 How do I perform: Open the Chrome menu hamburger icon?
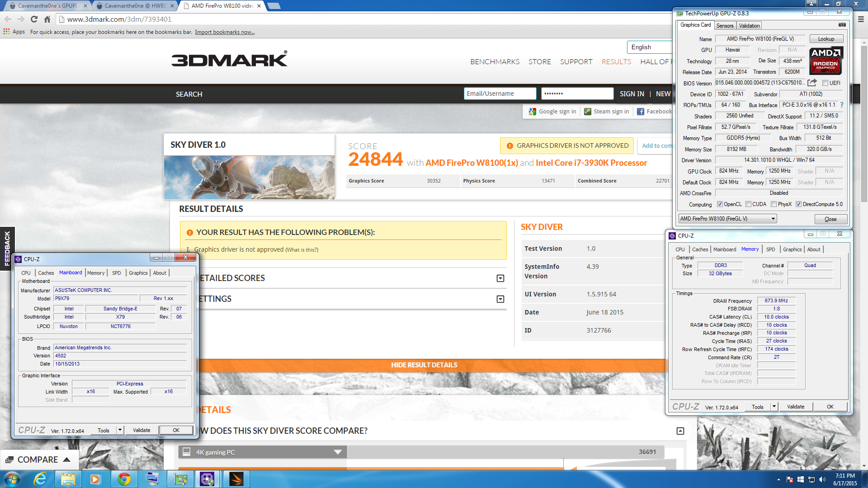pos(861,19)
